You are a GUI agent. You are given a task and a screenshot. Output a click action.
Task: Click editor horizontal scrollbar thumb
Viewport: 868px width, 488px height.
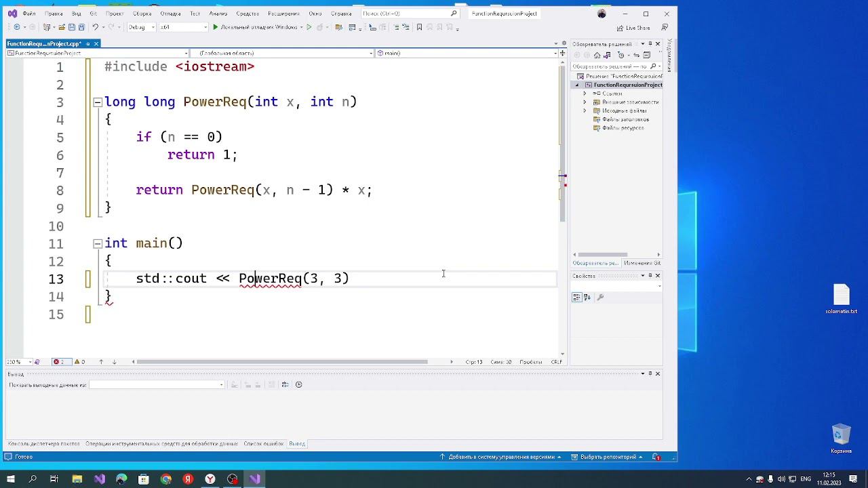(x=282, y=362)
